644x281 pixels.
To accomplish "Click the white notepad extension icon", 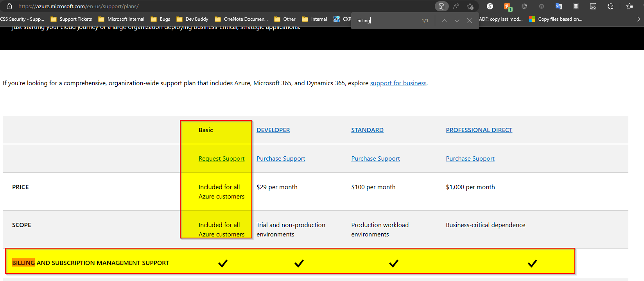I will pos(576,6).
